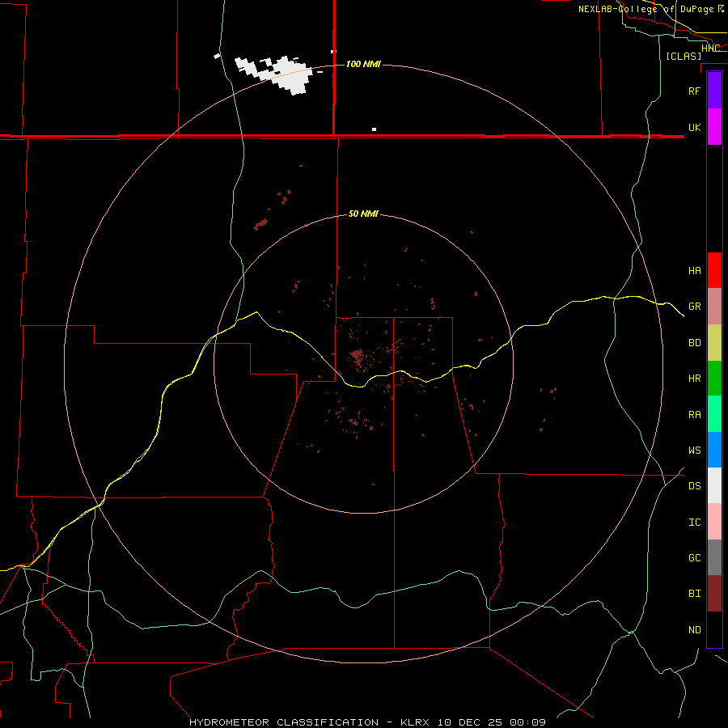The width and height of the screenshot is (728, 728).
Task: Click the RA legend label
Action: pyautogui.click(x=694, y=415)
